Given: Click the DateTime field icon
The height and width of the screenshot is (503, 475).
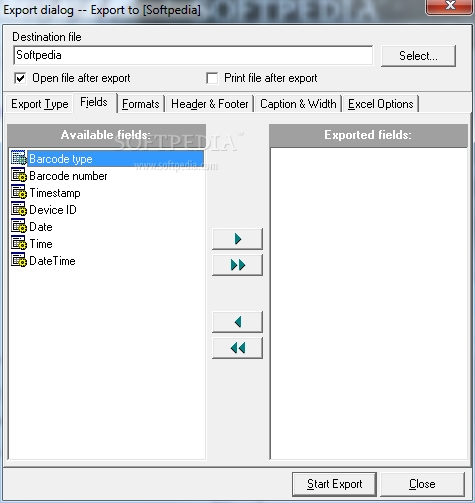Looking at the screenshot, I should click(x=19, y=260).
